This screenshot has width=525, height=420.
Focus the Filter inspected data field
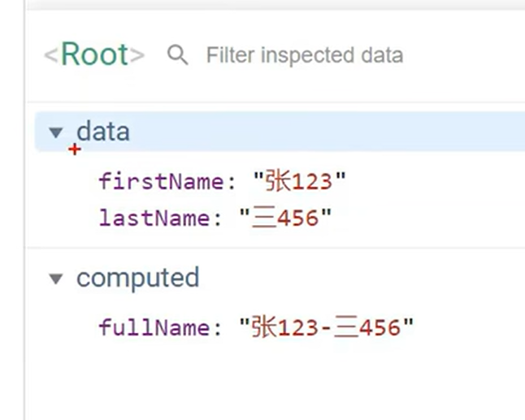tap(305, 55)
